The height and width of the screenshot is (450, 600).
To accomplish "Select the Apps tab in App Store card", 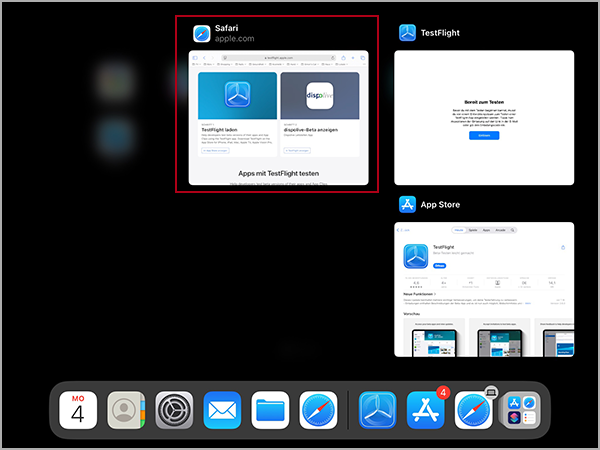I will click(x=486, y=230).
